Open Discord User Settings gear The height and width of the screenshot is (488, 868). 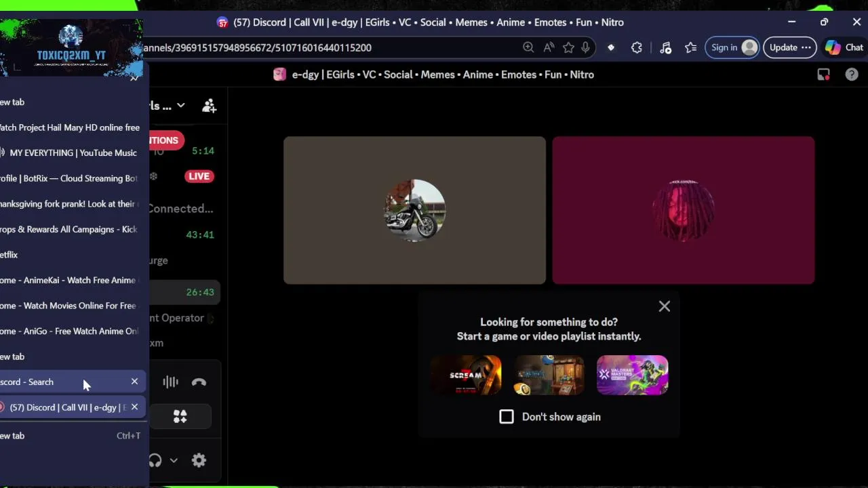[x=199, y=461]
